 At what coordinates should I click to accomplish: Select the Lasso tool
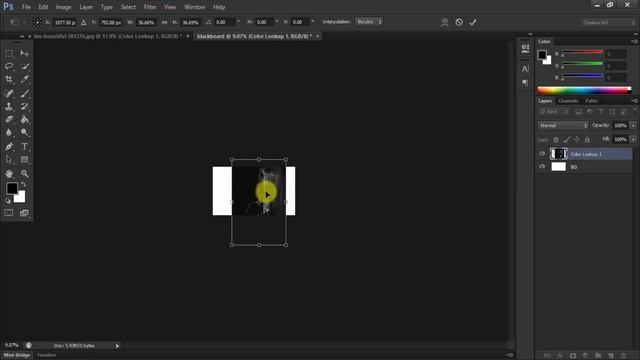pos(9,66)
